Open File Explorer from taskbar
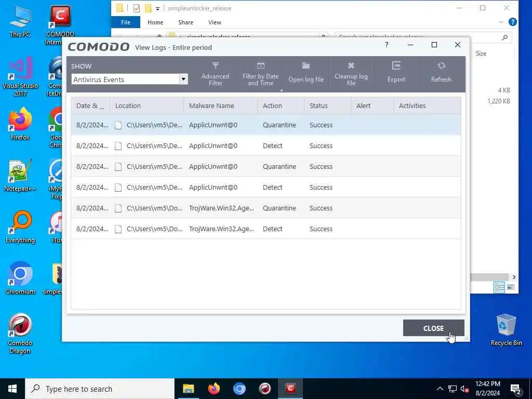 coord(188,389)
